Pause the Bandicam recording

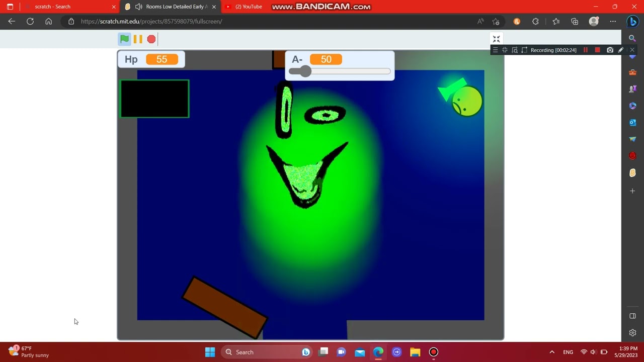(586, 50)
